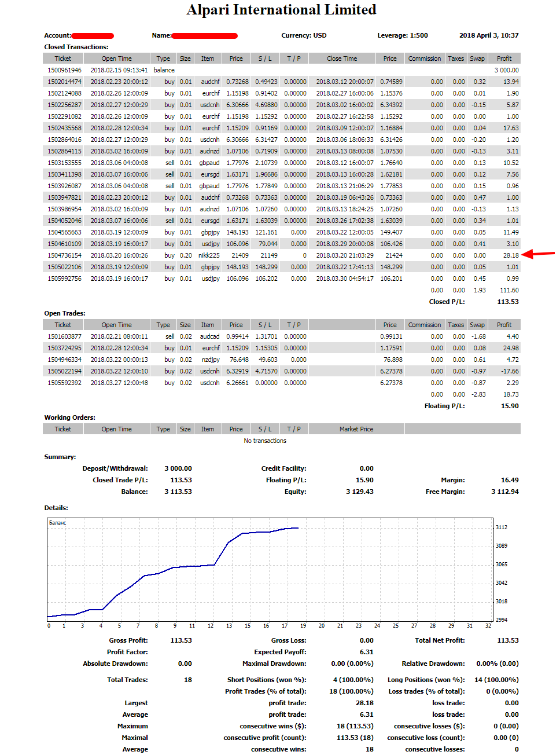
Task: Select the 'Currency: USD' text
Action: pos(304,35)
